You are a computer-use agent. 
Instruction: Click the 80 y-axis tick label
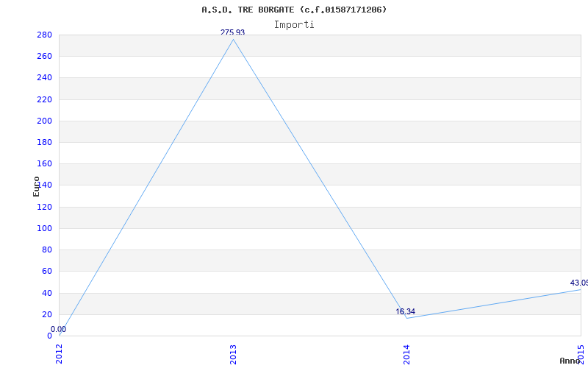pyautogui.click(x=46, y=250)
